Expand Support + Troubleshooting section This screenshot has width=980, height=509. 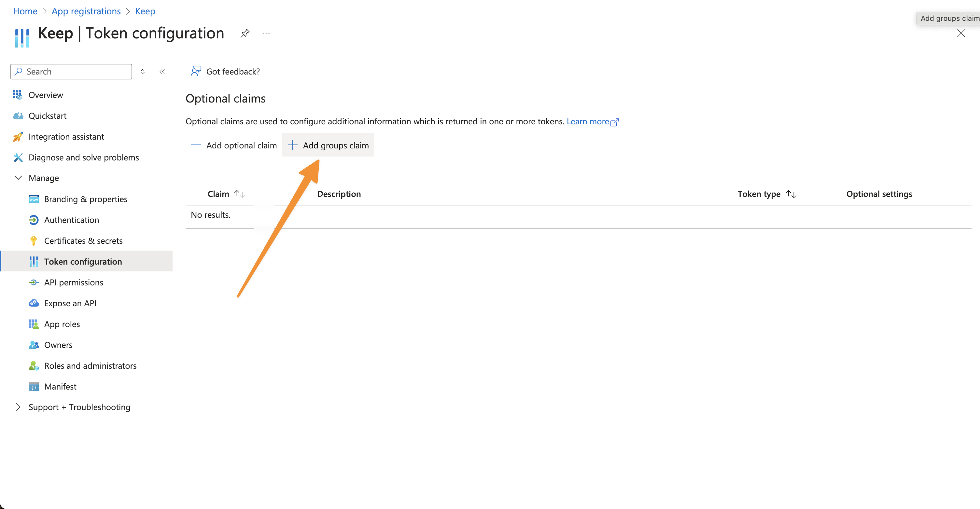pos(18,407)
